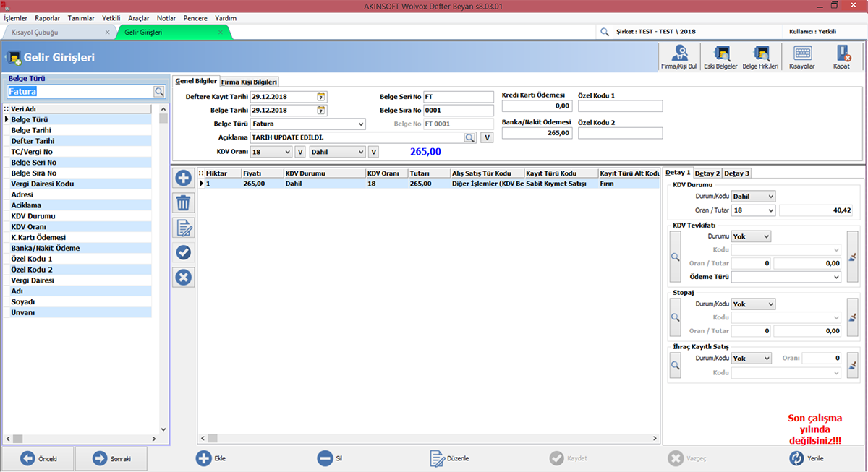Click the magnifier beside the Açıklama field
868x472 pixels.
click(469, 137)
